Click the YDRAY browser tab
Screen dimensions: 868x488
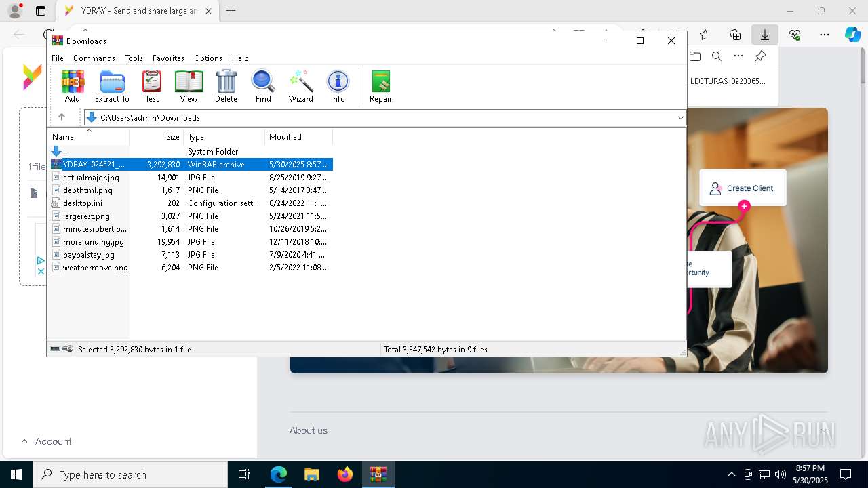pos(138,11)
